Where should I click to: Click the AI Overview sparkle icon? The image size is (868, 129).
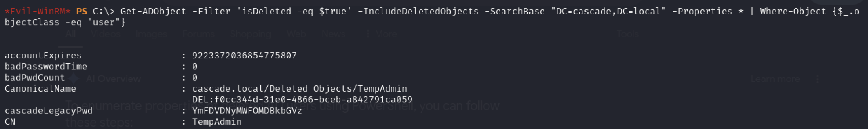(x=74, y=79)
